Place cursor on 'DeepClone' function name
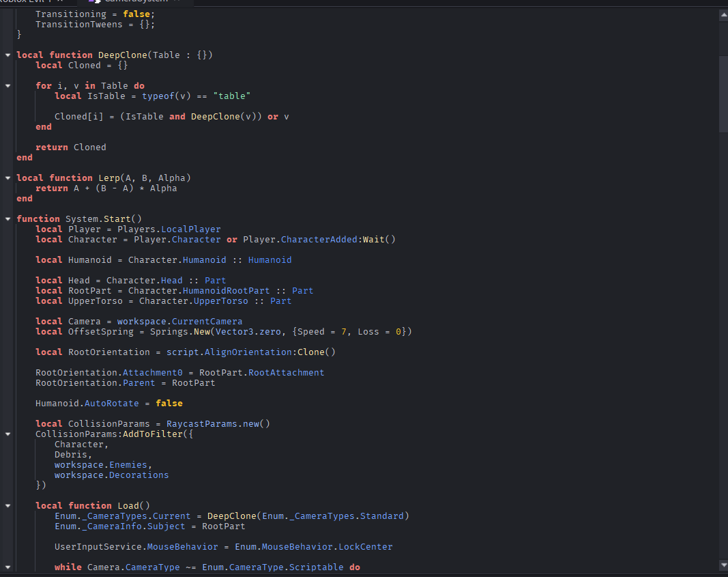 coord(123,55)
